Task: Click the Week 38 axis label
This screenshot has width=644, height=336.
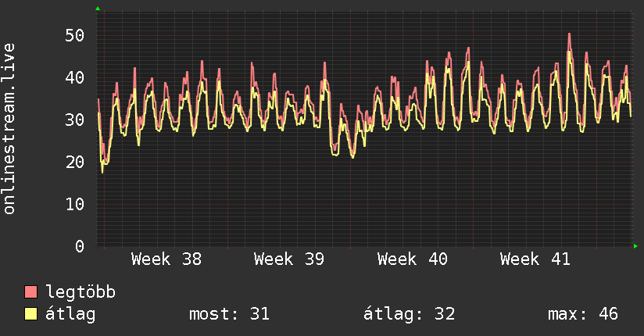Action: (x=166, y=259)
